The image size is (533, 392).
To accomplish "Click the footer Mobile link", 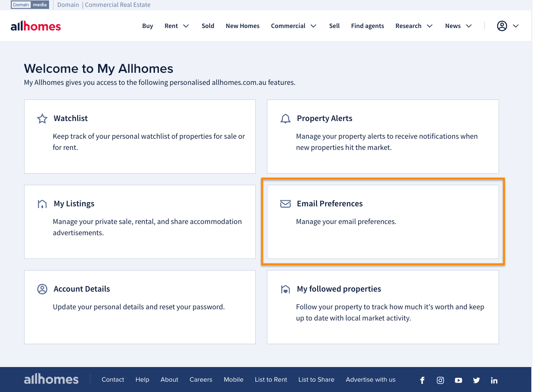I will click(234, 380).
